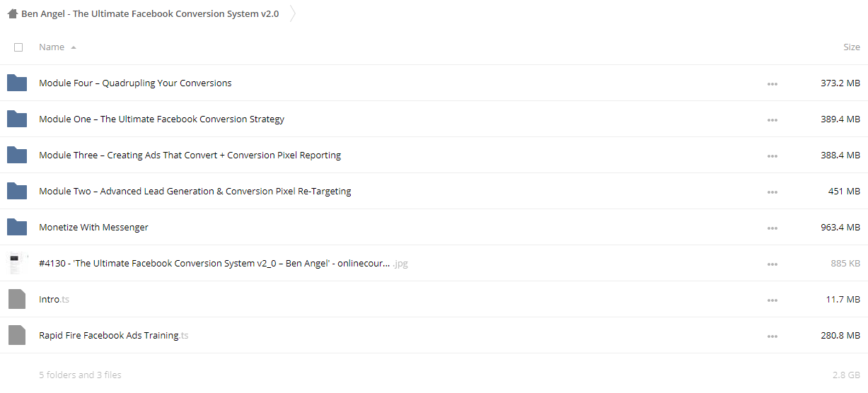This screenshot has width=868, height=393.
Task: Click the Intro.ts file icon
Action: (x=17, y=299)
